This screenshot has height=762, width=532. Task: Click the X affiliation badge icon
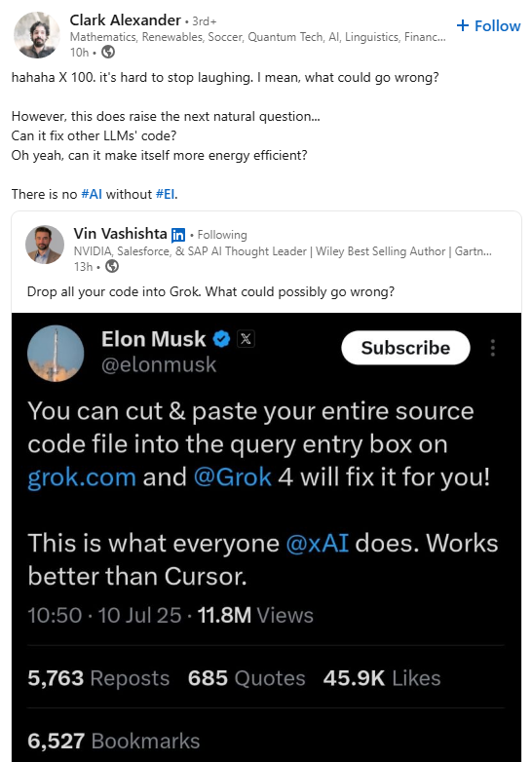[246, 339]
